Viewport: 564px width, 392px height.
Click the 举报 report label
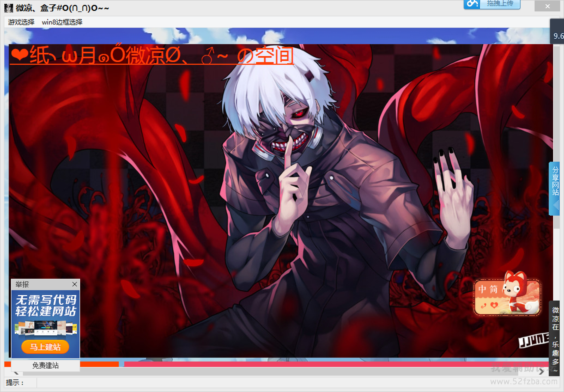pyautogui.click(x=22, y=284)
